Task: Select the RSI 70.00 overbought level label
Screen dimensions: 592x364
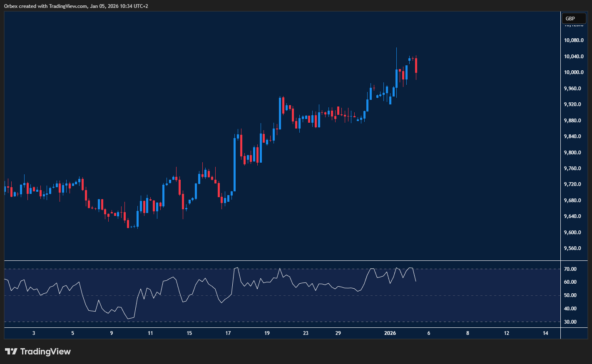Action: tap(570, 269)
